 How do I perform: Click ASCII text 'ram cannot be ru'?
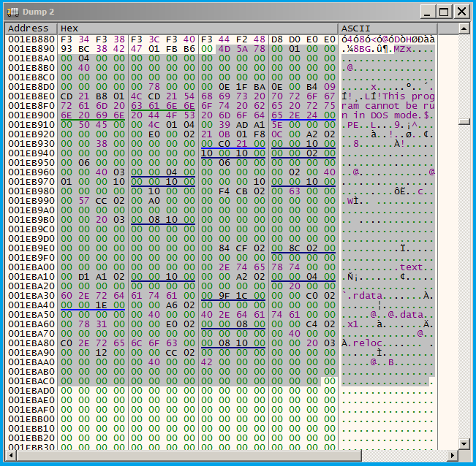pos(388,105)
